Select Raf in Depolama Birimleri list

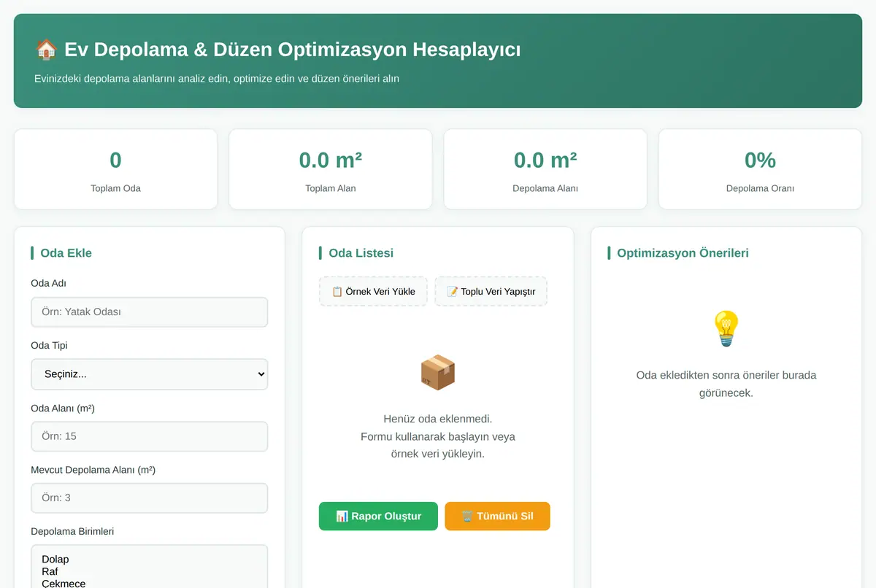(149, 572)
